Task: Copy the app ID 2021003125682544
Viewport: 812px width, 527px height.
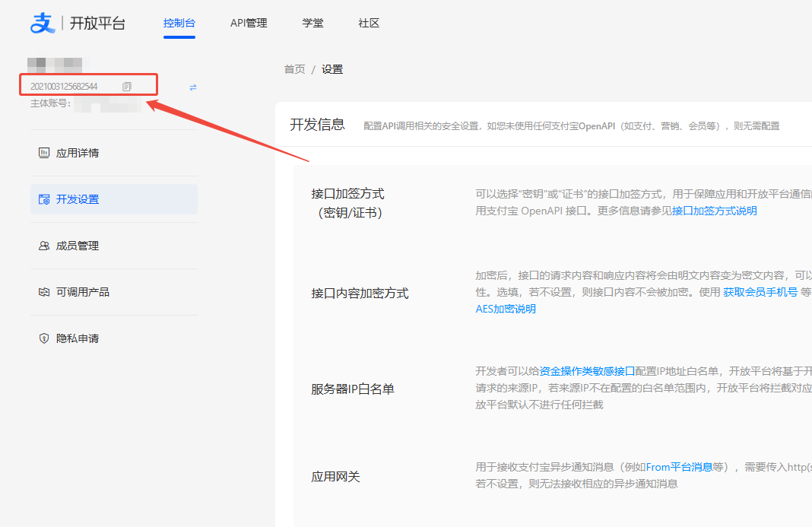Action: click(126, 86)
